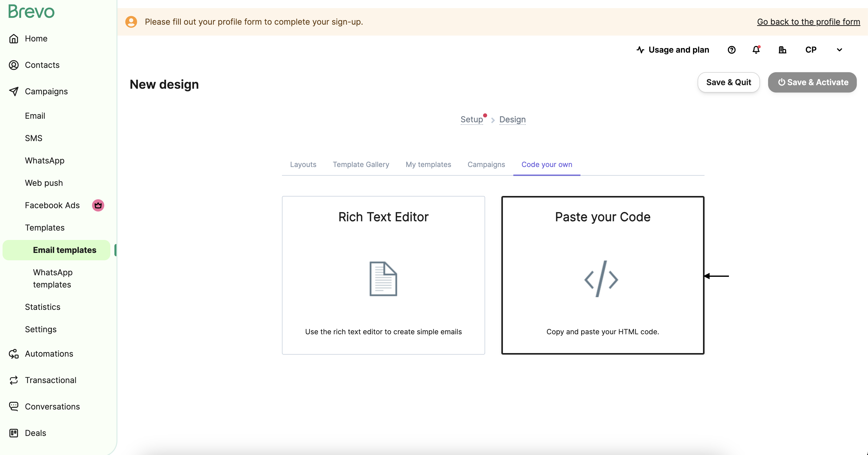Choose the Paste your Code card
Screen dimensions: 868x455
coord(603,275)
